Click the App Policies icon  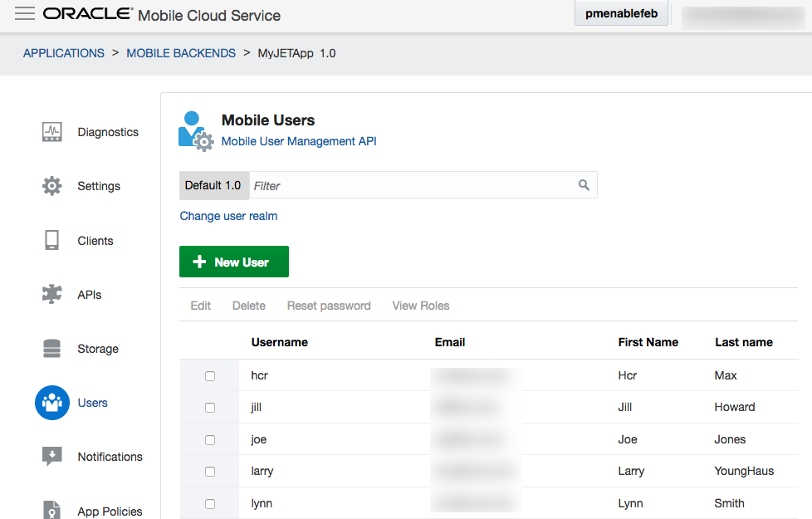pyautogui.click(x=52, y=510)
